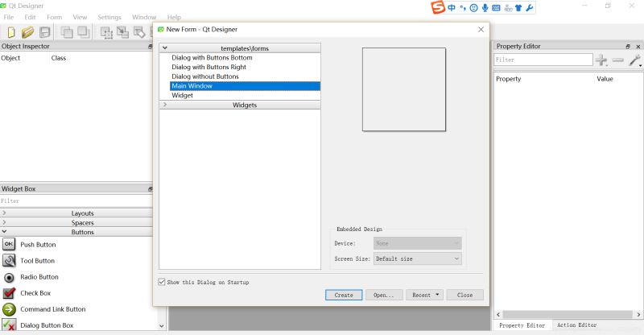
Task: Select the Edit Widgets mode icon
Action: [x=106, y=32]
